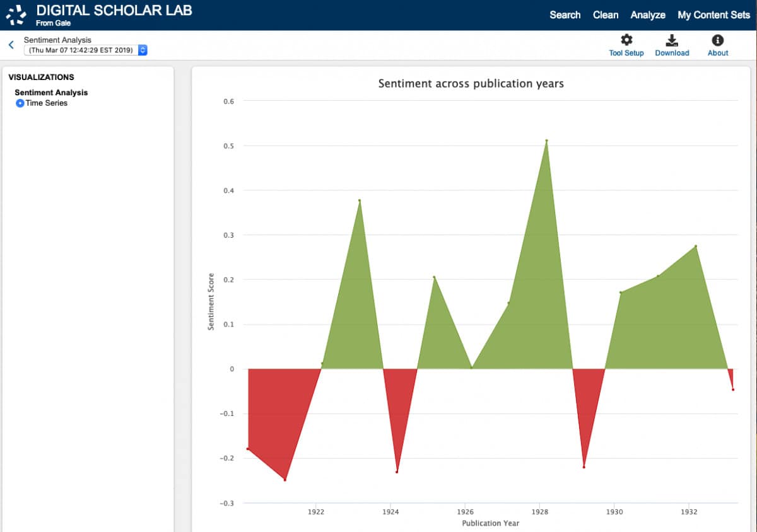Image resolution: width=757 pixels, height=532 pixels.
Task: Navigate back with the left chevron arrow
Action: [10, 45]
